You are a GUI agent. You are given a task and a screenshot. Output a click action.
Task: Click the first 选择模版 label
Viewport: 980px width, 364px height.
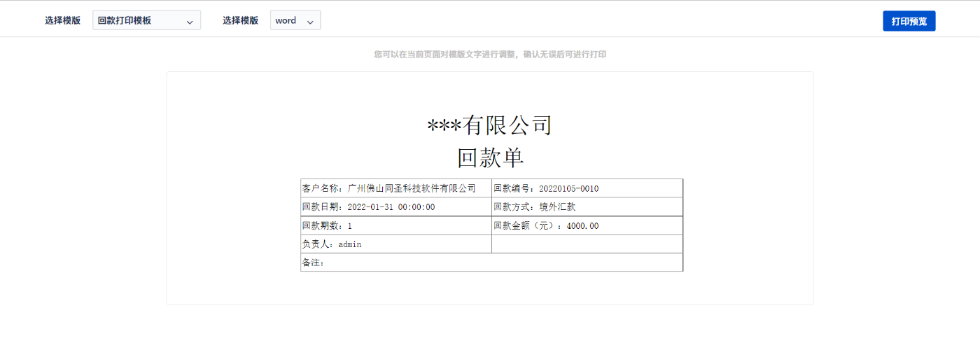click(x=63, y=20)
